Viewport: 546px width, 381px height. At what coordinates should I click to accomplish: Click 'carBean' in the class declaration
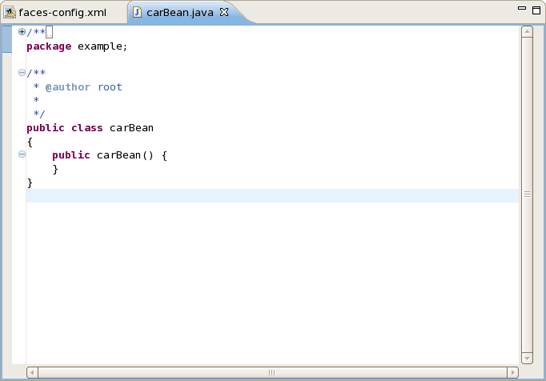click(x=131, y=128)
